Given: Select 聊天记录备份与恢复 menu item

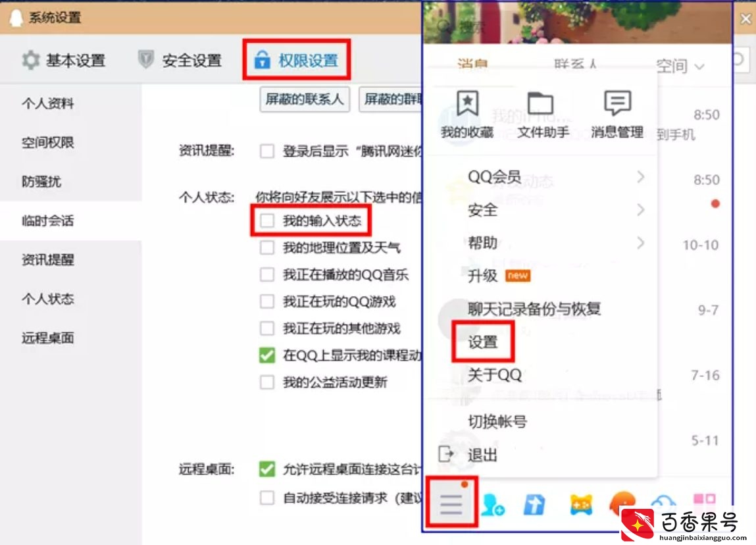Looking at the screenshot, I should click(x=534, y=309).
